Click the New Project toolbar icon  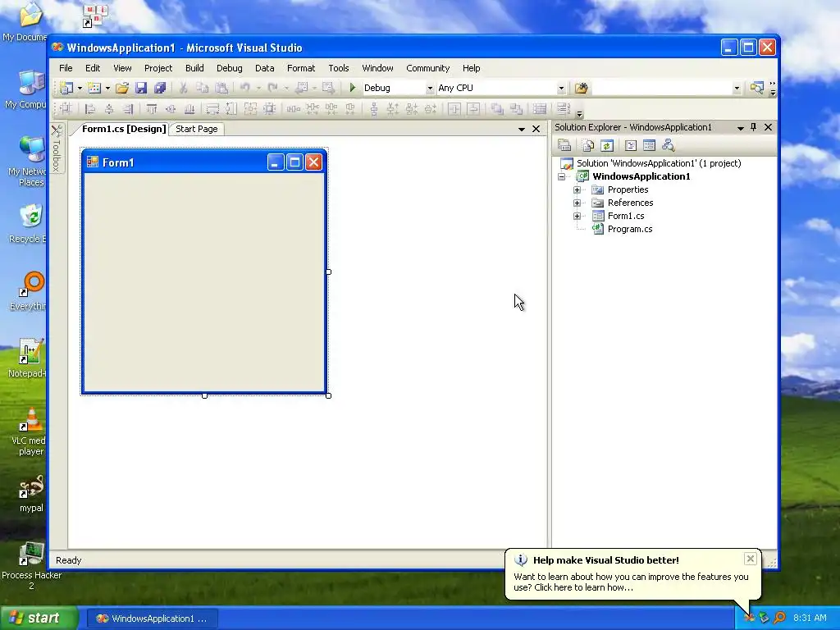click(x=66, y=88)
